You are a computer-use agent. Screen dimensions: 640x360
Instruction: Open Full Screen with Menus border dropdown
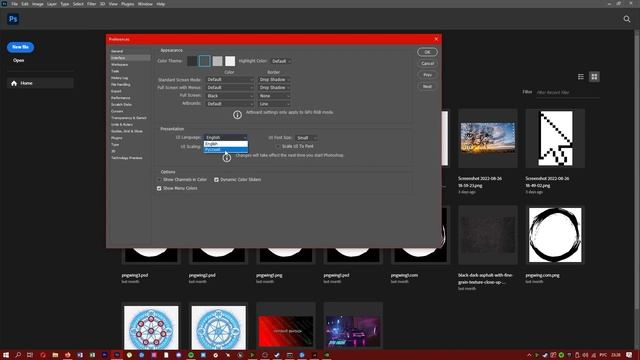click(274, 88)
